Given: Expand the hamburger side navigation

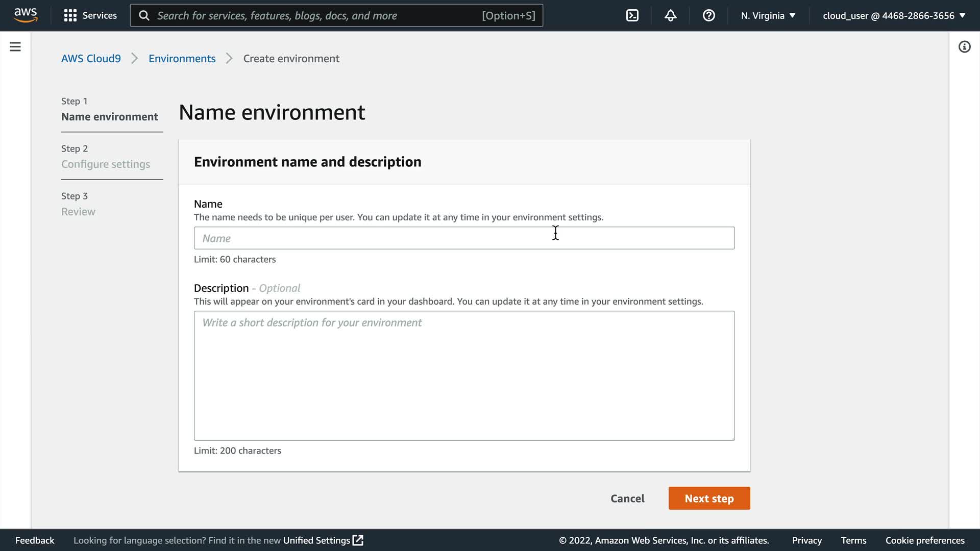Looking at the screenshot, I should click(x=15, y=47).
